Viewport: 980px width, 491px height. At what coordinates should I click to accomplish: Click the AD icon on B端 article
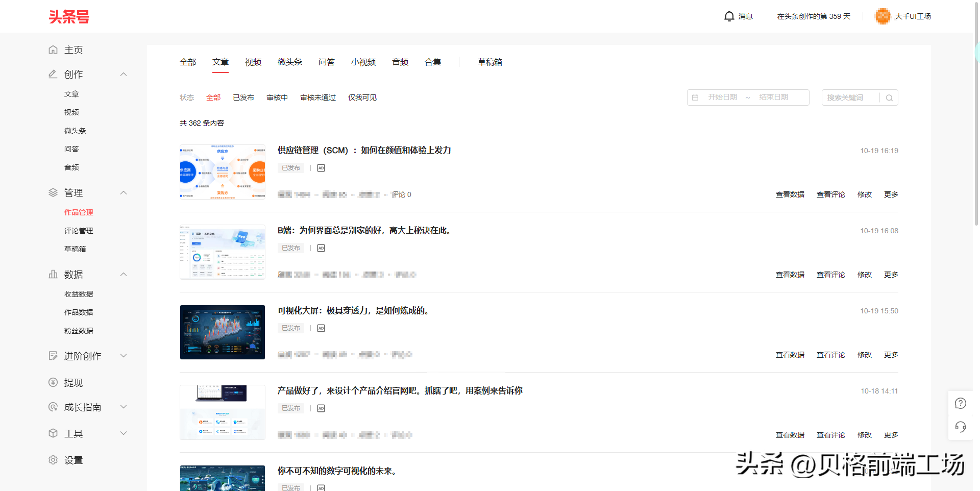pyautogui.click(x=321, y=248)
